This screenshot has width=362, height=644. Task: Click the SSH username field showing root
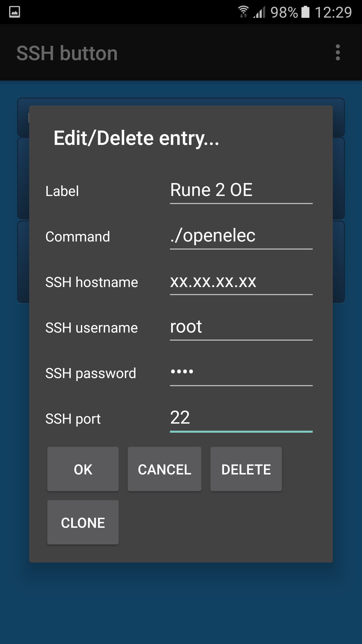tap(241, 327)
